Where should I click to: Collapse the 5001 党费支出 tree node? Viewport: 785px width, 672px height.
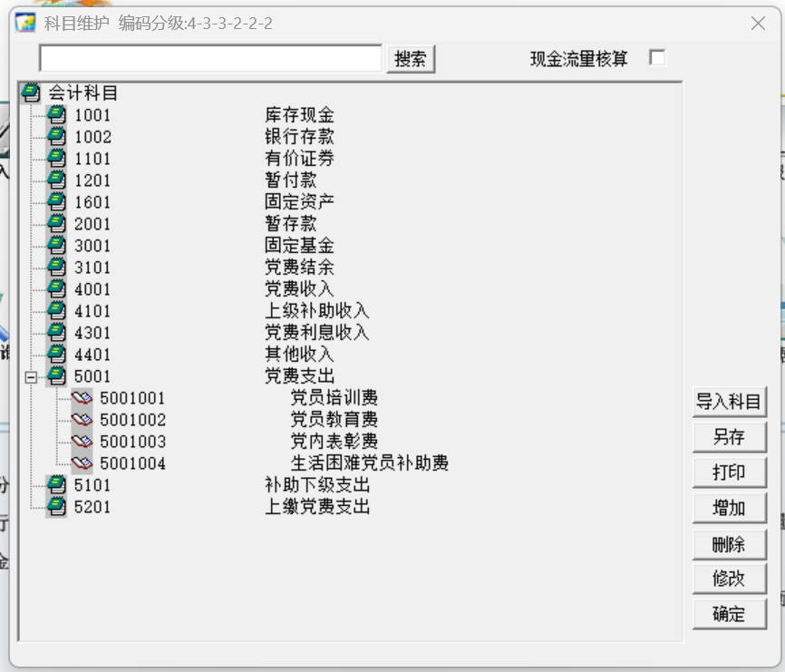click(x=31, y=377)
